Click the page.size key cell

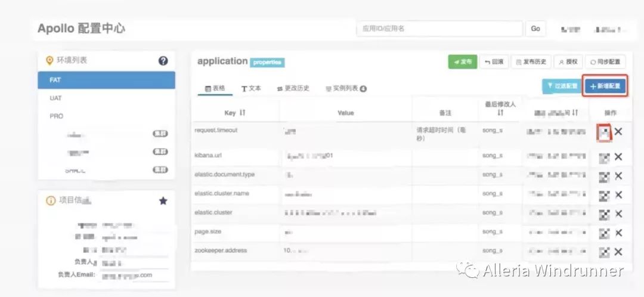click(x=208, y=231)
